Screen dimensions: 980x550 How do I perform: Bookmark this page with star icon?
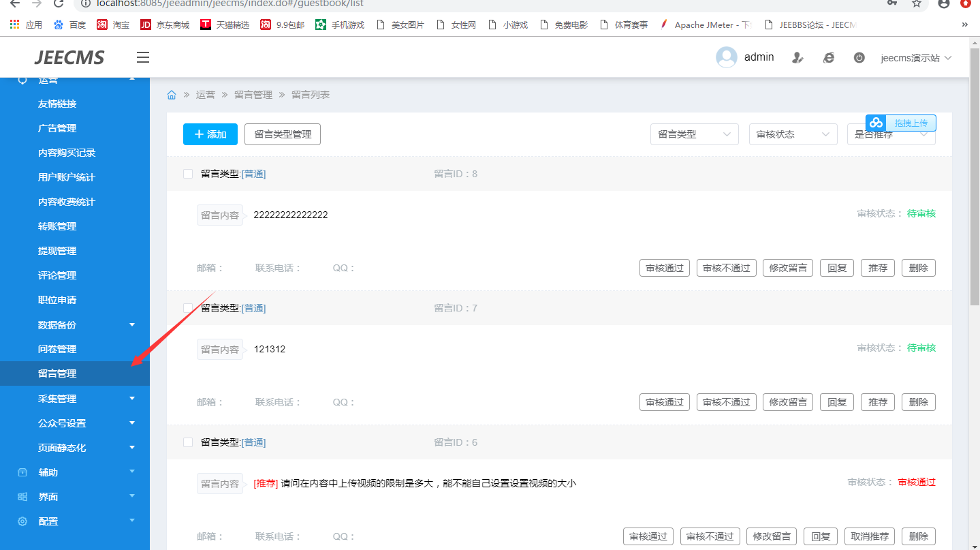coord(916,3)
